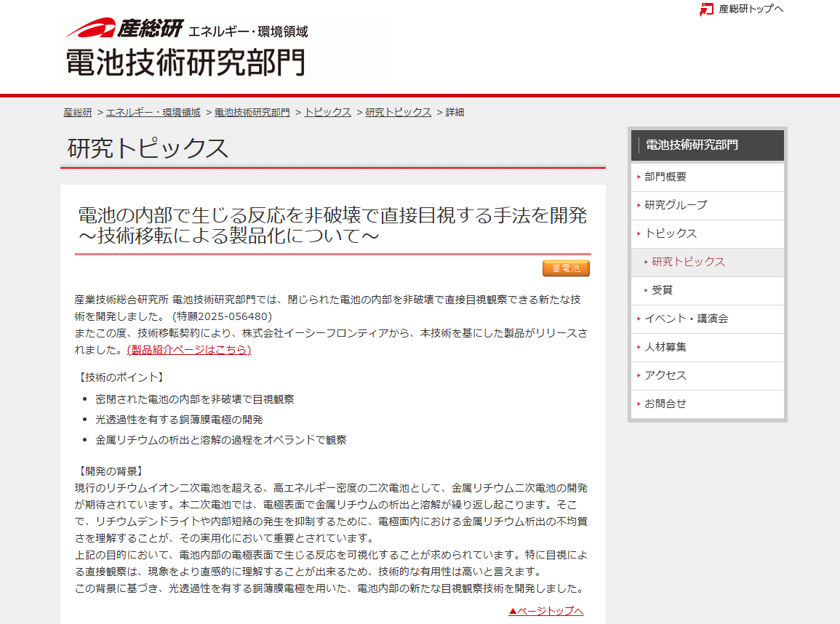840x624 pixels.
Task: Jump to top via ▲ページトップへ
Action: tap(545, 611)
